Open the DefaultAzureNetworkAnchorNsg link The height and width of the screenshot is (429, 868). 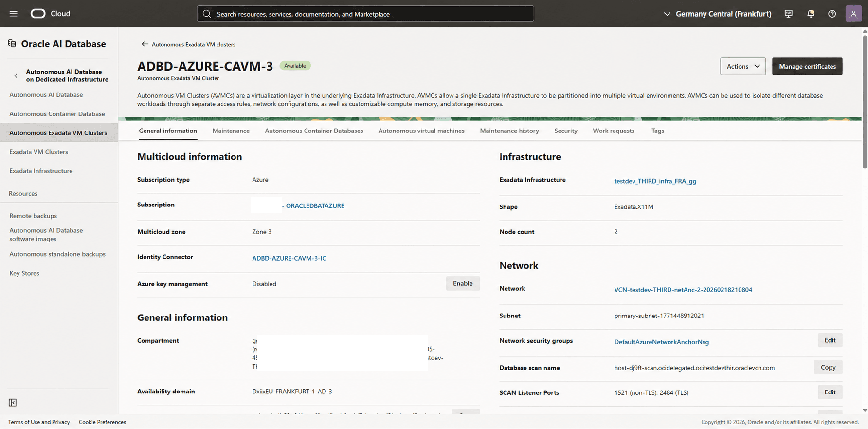pos(661,342)
